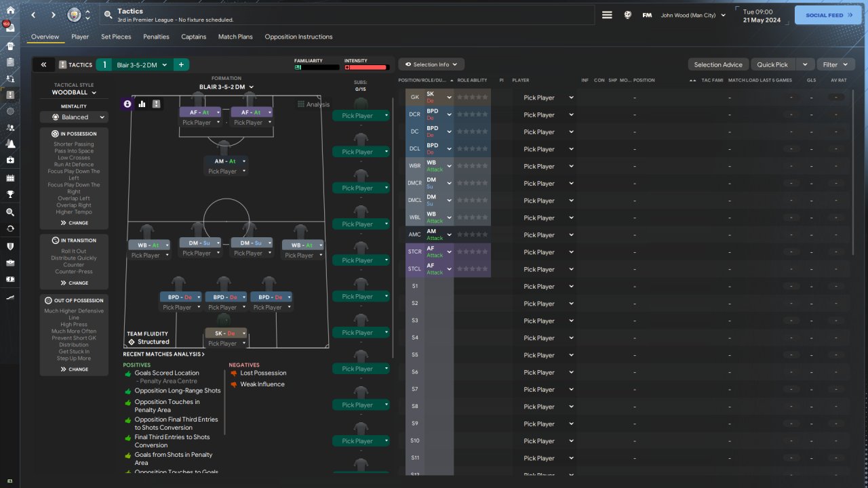Screen dimensions: 868x488
Task: Open the Filter dropdown
Action: pos(835,64)
